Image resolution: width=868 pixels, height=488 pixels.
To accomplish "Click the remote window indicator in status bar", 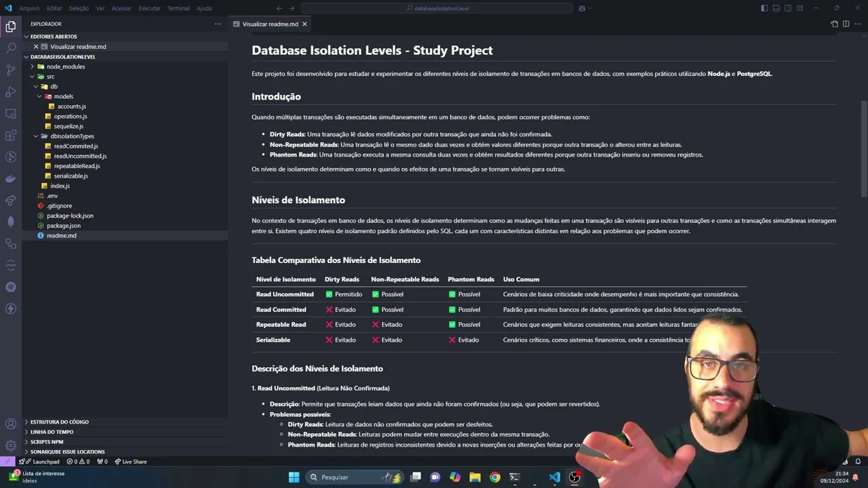I will (x=7, y=462).
